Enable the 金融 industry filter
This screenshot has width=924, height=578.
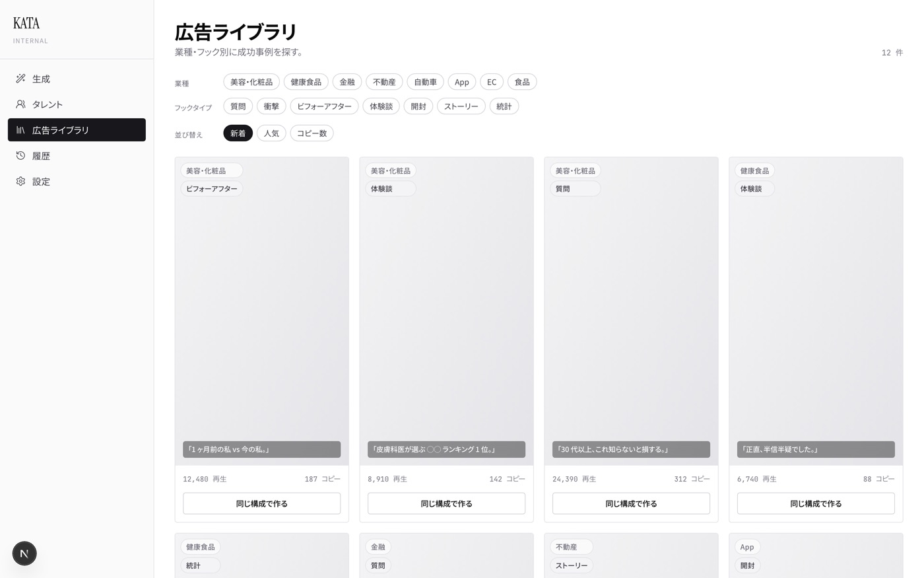tap(347, 82)
